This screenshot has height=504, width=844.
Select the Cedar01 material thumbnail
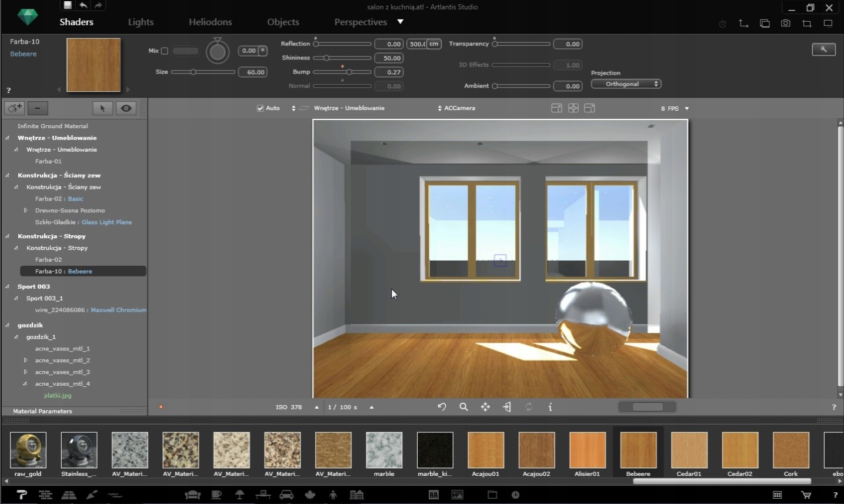(689, 450)
